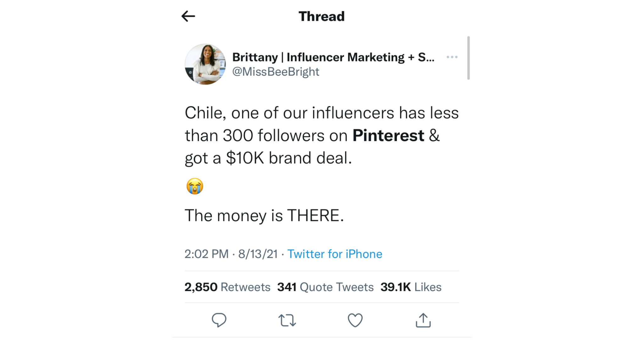View the 39.1K Likes list
This screenshot has width=644, height=342.
point(411,286)
